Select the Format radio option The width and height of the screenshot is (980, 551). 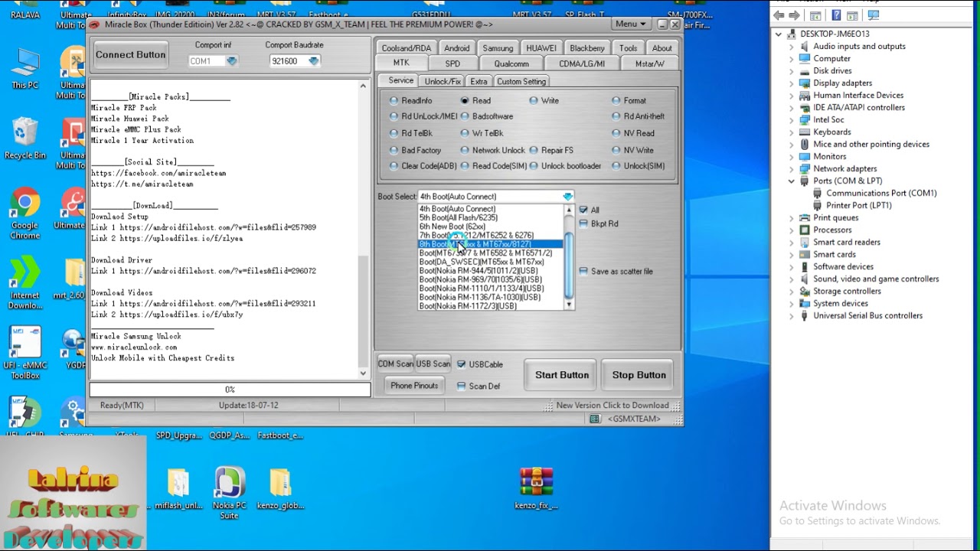point(629,100)
